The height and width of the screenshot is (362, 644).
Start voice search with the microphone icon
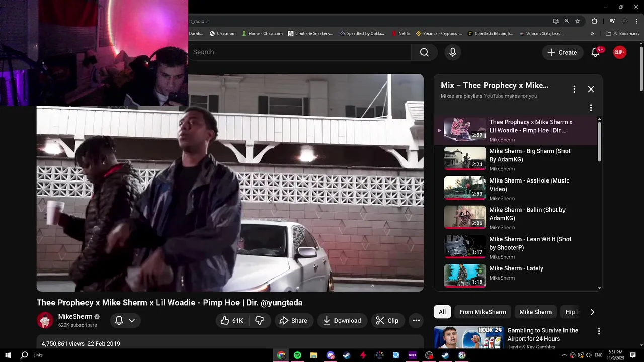pyautogui.click(x=453, y=52)
